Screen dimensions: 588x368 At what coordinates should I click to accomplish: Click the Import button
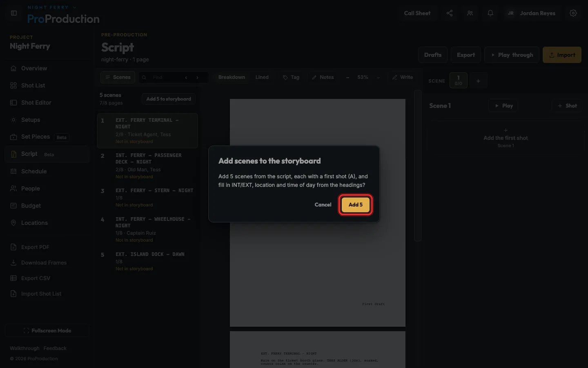pos(562,55)
